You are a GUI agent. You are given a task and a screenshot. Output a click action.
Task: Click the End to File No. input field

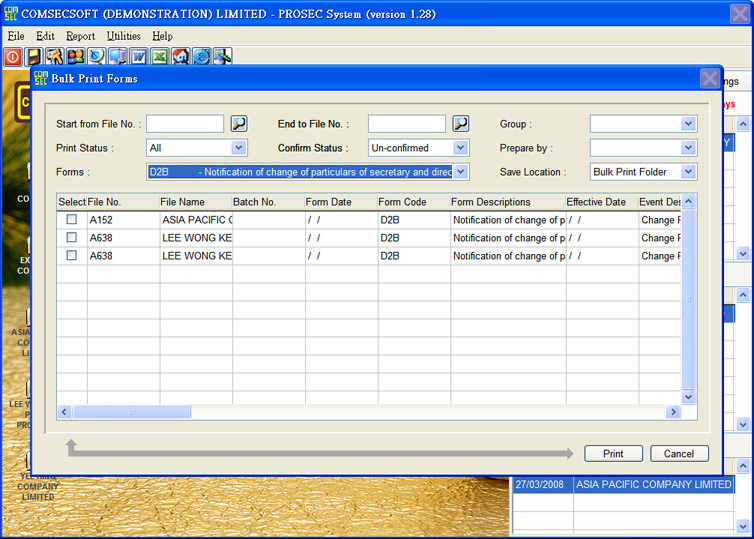(406, 124)
